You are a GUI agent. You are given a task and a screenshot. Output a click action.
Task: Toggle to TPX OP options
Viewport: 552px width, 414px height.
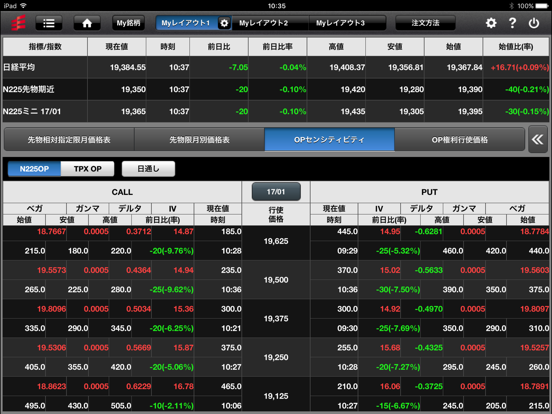pos(88,169)
